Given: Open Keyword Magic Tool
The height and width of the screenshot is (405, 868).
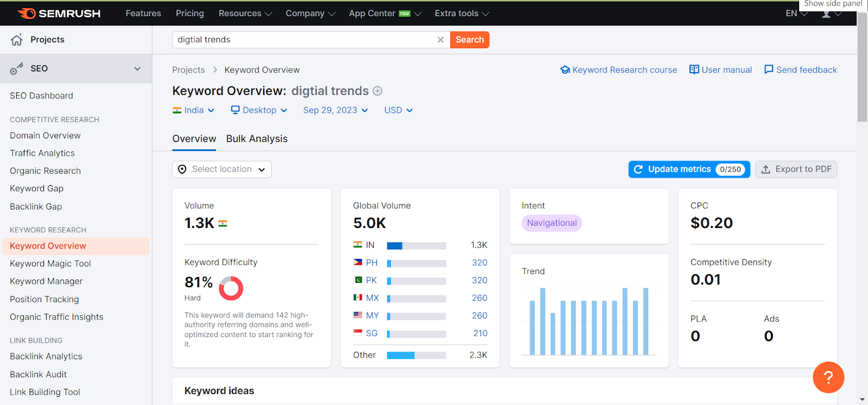Looking at the screenshot, I should pos(50,264).
